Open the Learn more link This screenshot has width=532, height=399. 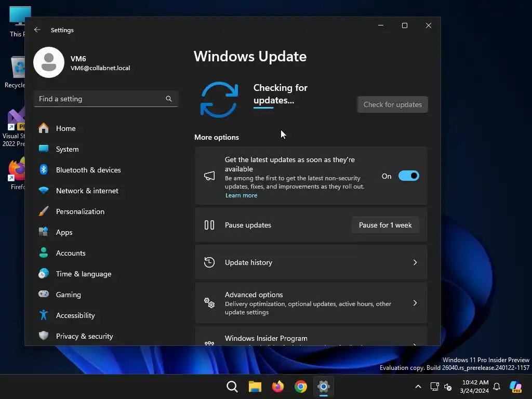241,195
